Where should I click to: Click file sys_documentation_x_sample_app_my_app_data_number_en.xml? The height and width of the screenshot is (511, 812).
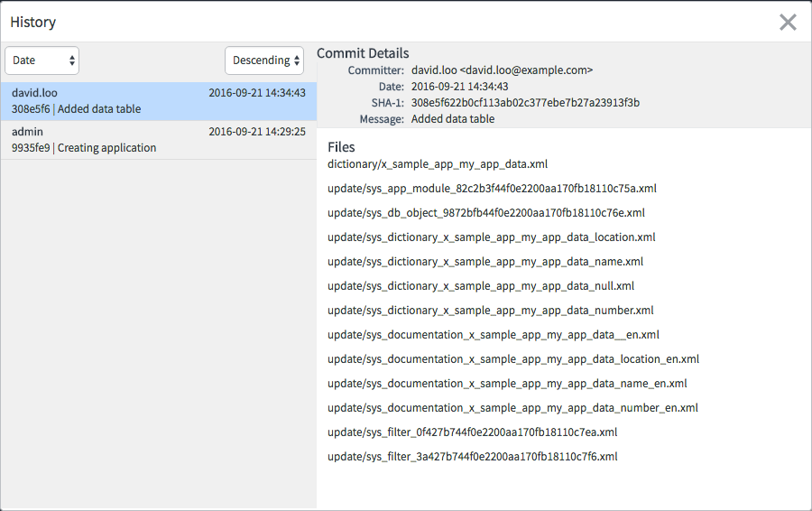pyautogui.click(x=512, y=408)
